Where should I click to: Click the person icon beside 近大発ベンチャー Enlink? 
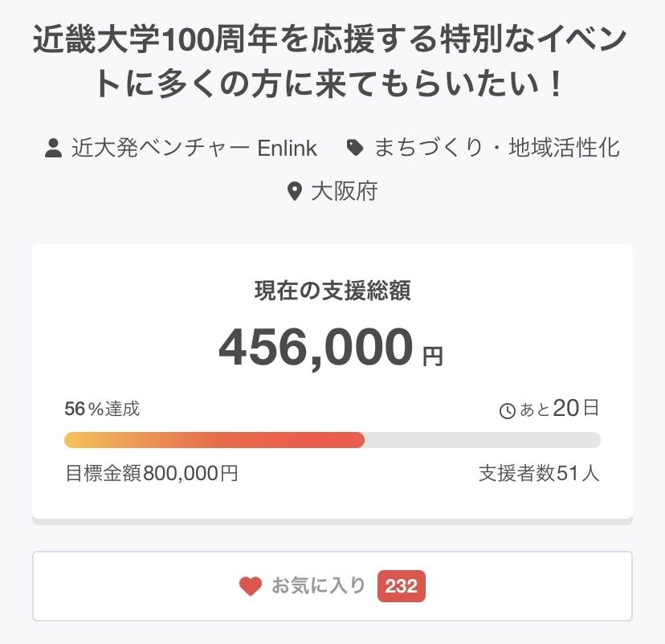(54, 149)
